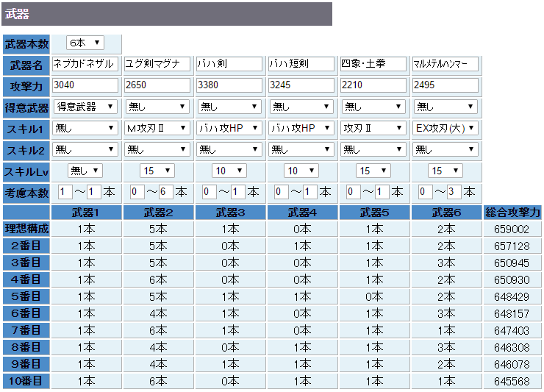Click the 8番目 row label

26,347
